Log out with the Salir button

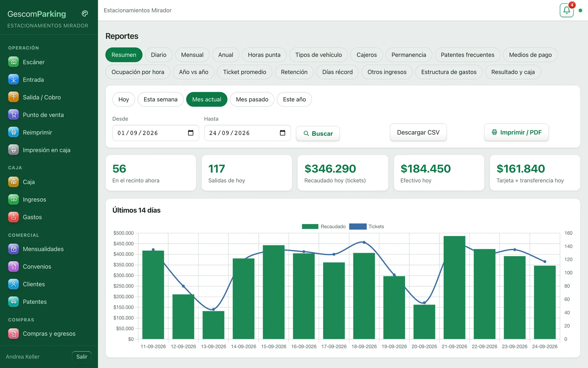click(82, 357)
